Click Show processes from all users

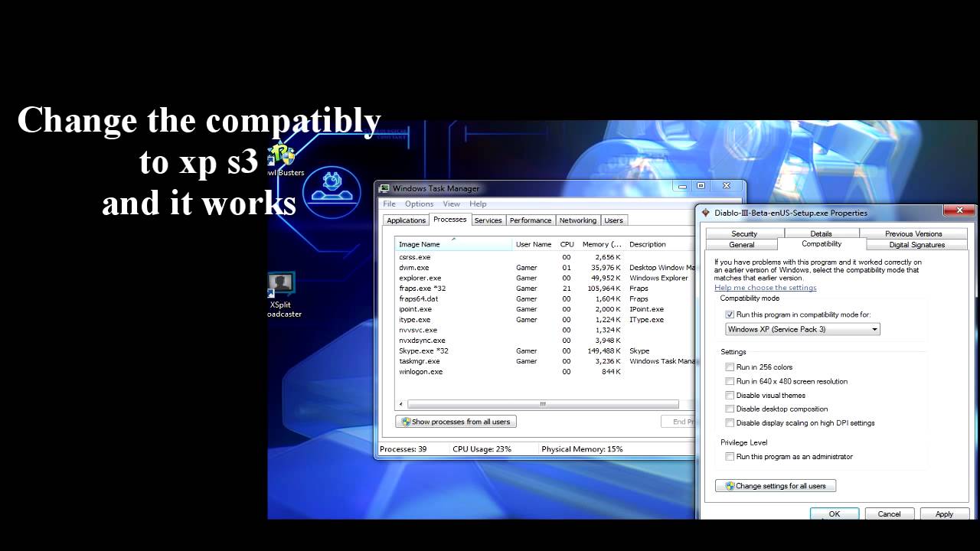tap(456, 422)
